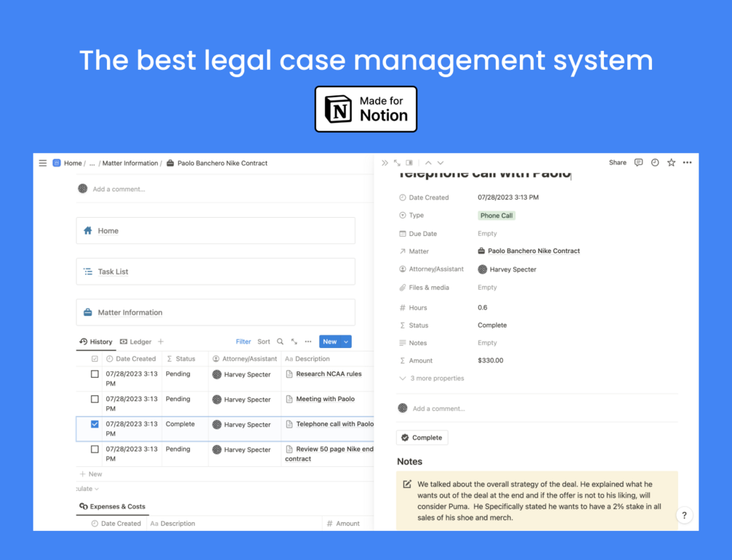
Task: Open the Filter options
Action: [x=243, y=342]
